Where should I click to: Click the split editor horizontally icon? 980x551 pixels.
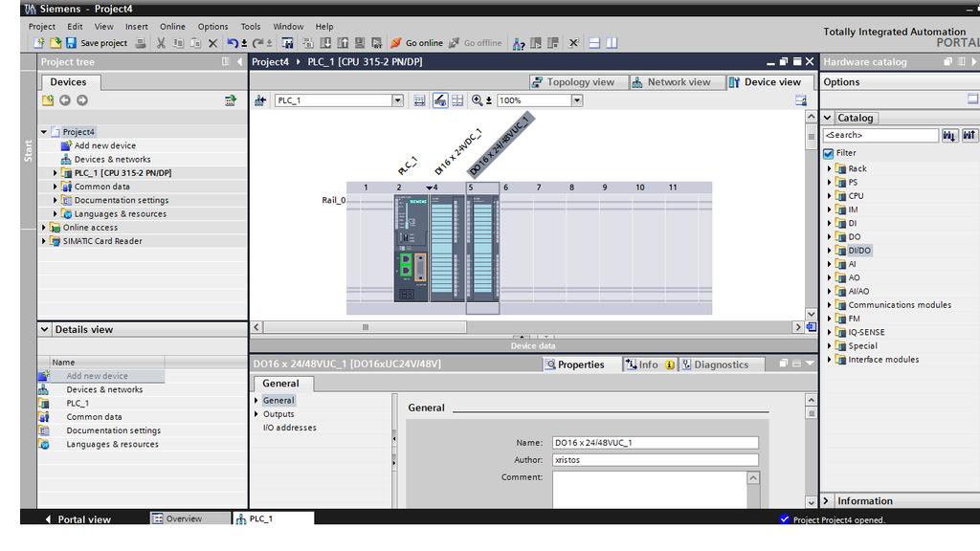pyautogui.click(x=594, y=42)
